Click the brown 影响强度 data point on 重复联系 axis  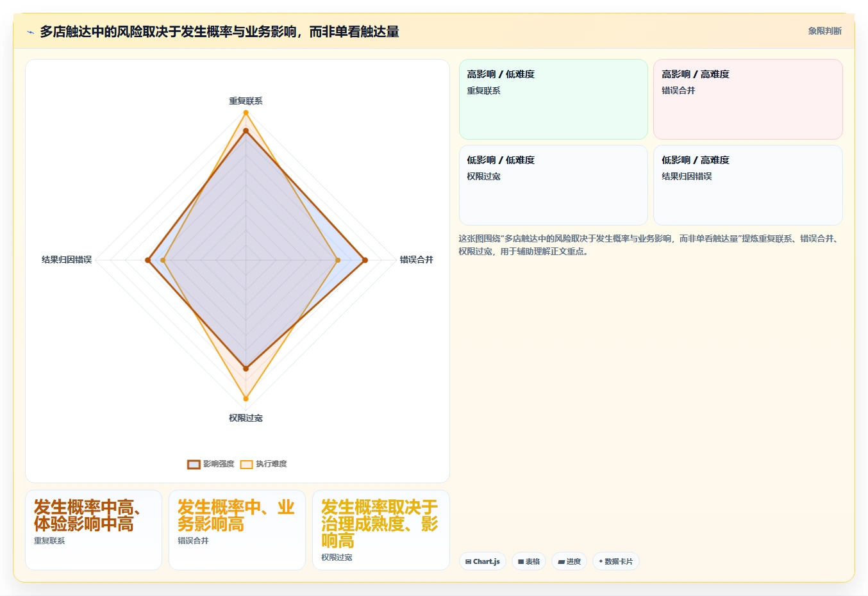pyautogui.click(x=246, y=131)
